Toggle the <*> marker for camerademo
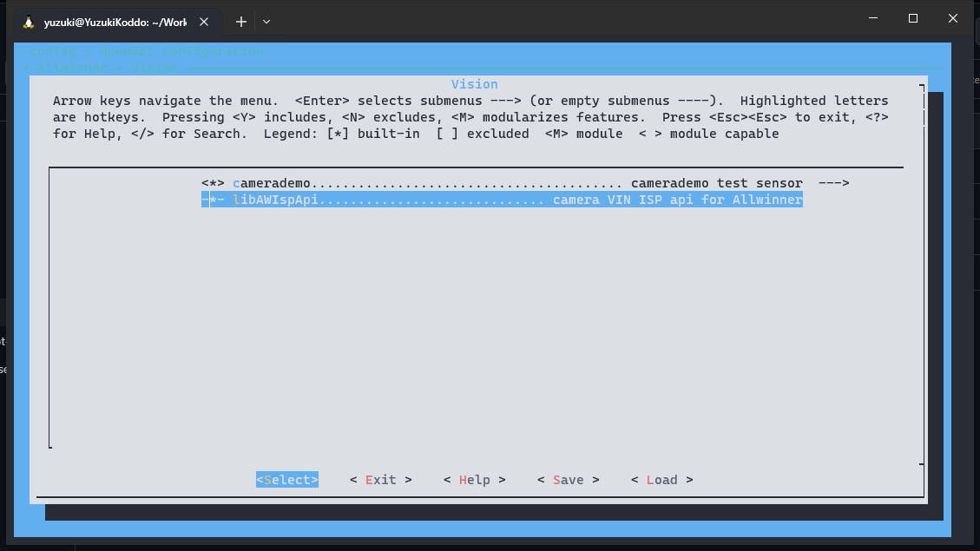This screenshot has height=551, width=980. tap(214, 183)
